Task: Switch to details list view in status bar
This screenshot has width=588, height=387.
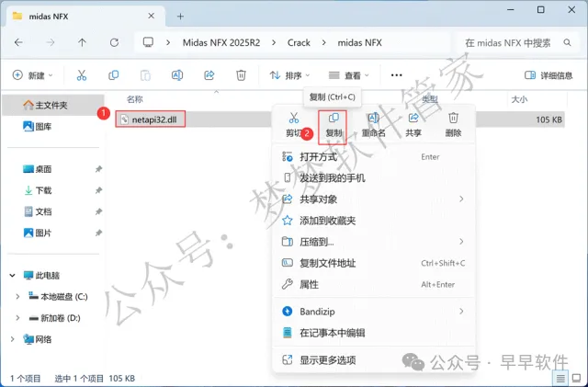Action: pos(560,379)
